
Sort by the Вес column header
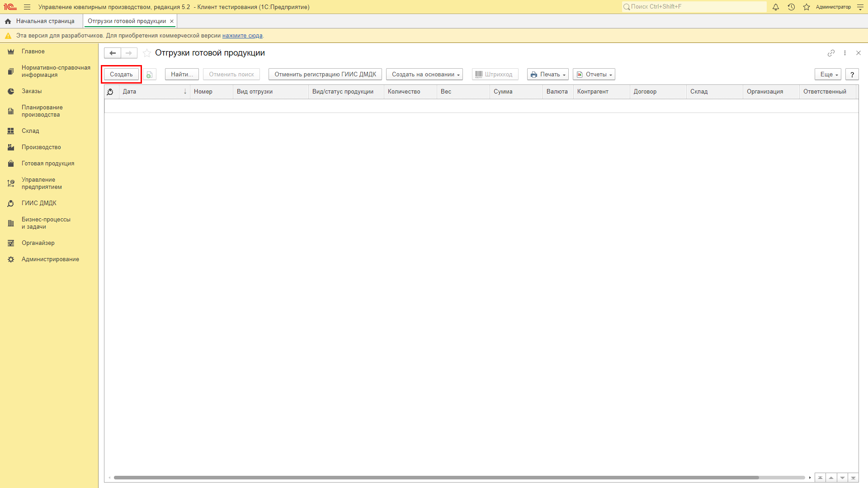[x=463, y=92]
